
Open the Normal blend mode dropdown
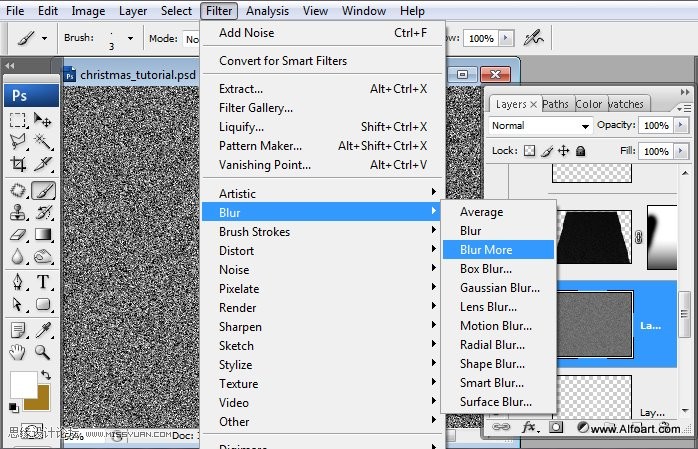click(x=541, y=126)
